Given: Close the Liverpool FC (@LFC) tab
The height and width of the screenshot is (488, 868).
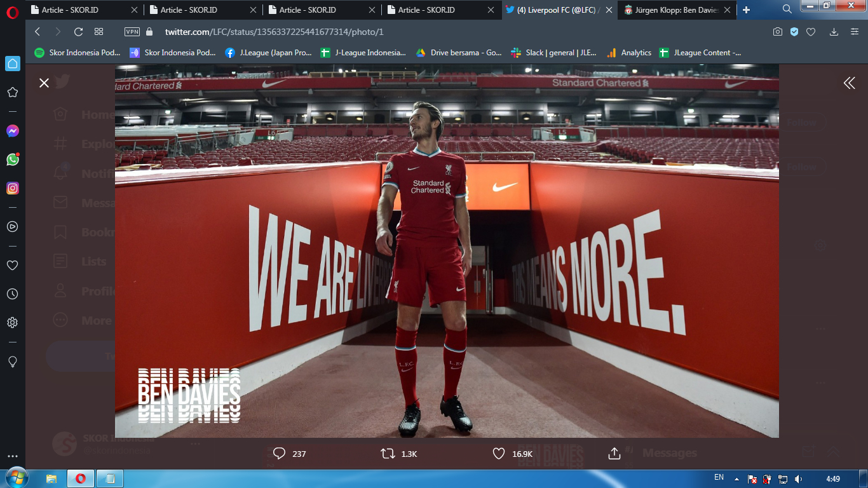Looking at the screenshot, I should pos(609,10).
